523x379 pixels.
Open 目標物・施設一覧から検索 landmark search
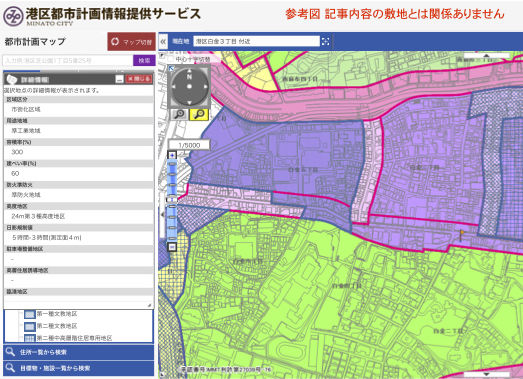[x=79, y=368]
